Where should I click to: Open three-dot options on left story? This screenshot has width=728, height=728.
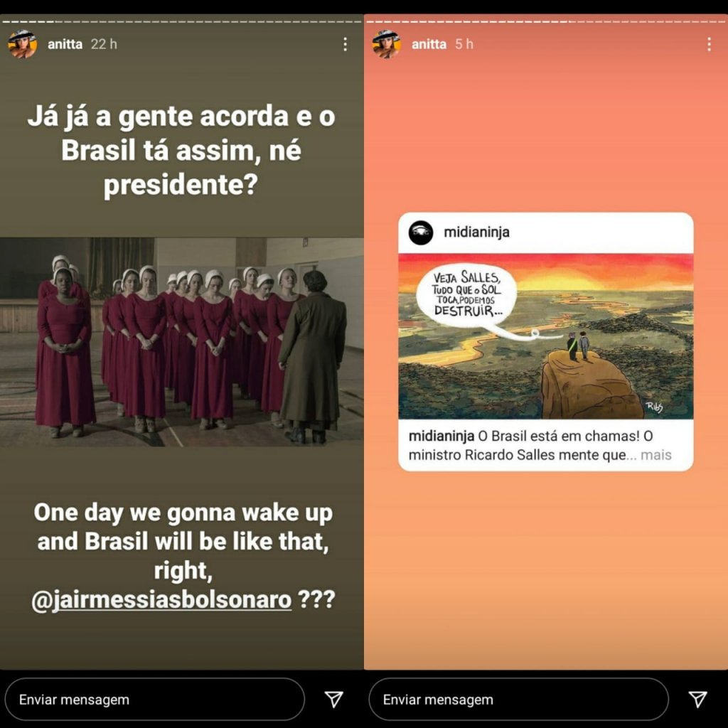pyautogui.click(x=345, y=44)
